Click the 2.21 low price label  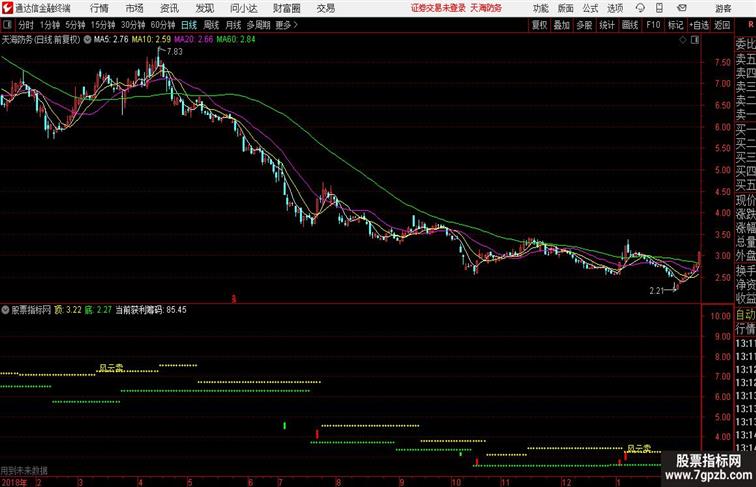click(657, 291)
